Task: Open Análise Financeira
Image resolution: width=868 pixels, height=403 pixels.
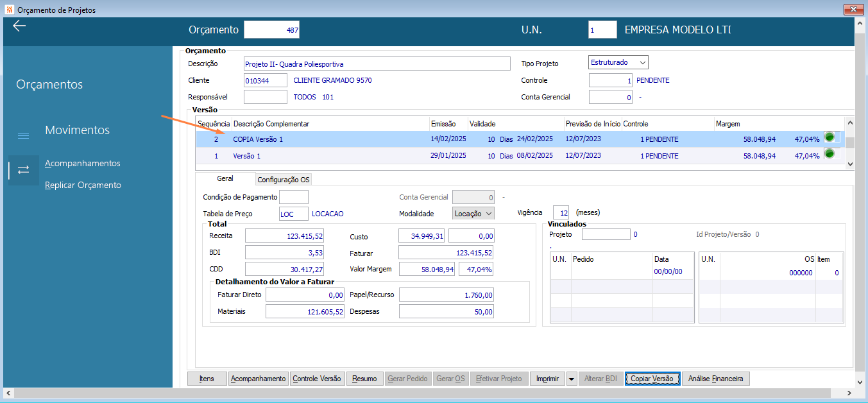Action: click(x=715, y=379)
